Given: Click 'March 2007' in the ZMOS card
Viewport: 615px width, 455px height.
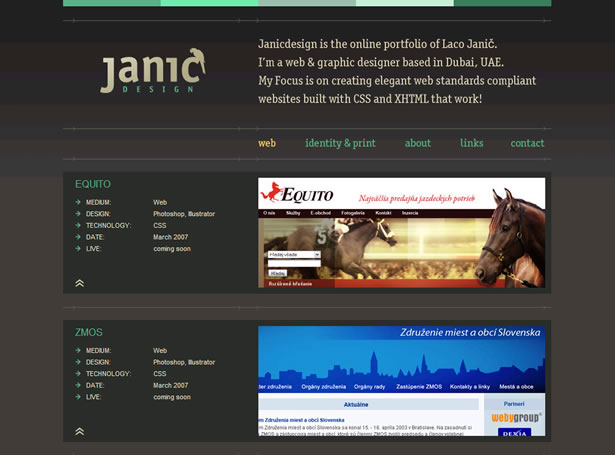Looking at the screenshot, I should click(x=171, y=385).
